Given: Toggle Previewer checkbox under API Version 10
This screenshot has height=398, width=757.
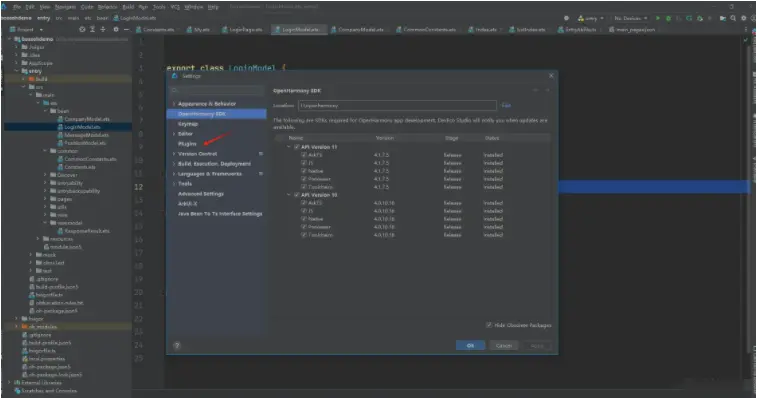Looking at the screenshot, I should click(304, 227).
